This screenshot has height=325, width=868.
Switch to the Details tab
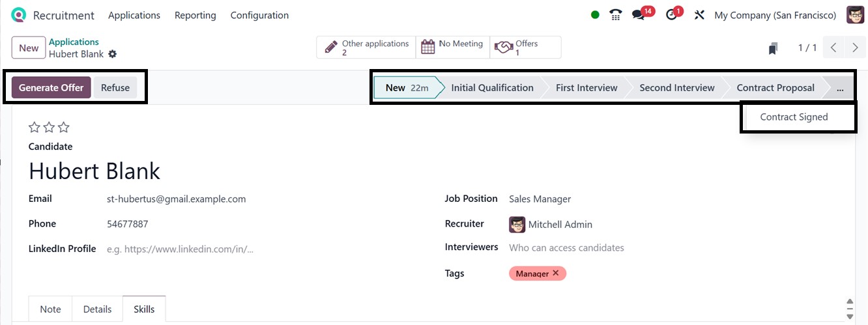(97, 309)
